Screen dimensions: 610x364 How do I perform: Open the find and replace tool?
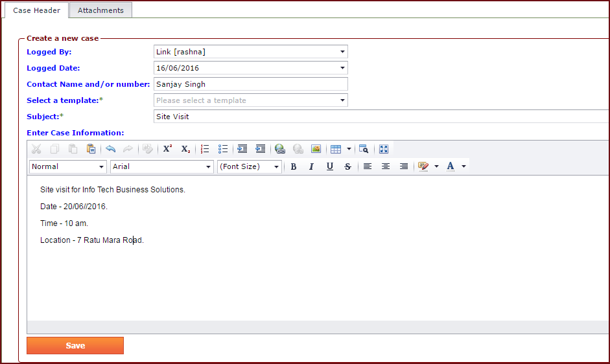(x=364, y=149)
